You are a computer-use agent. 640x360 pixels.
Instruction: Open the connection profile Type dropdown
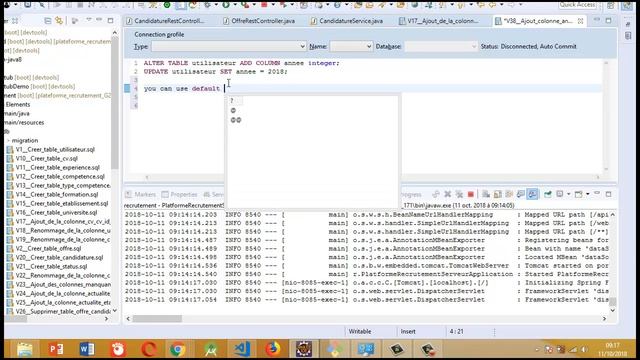tap(229, 47)
